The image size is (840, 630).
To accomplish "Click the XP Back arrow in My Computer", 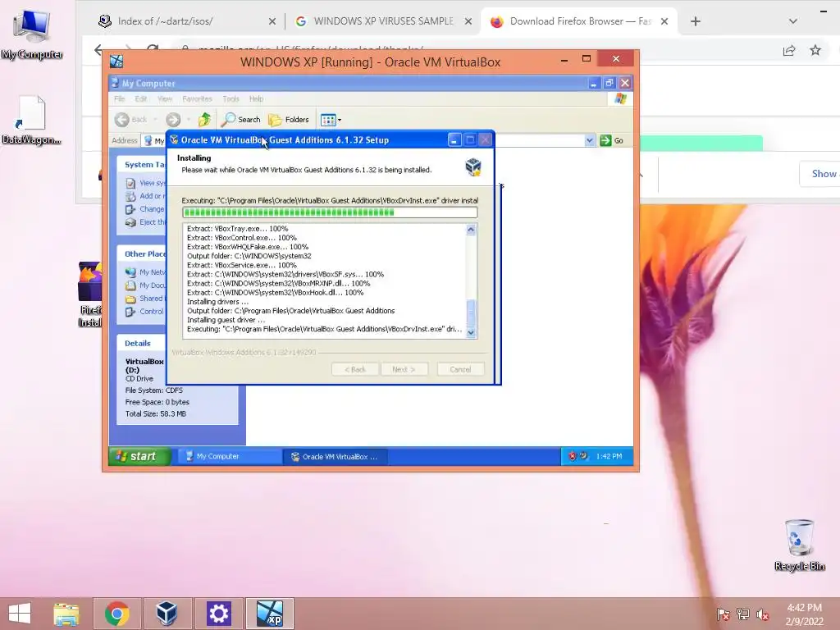I will (131, 120).
